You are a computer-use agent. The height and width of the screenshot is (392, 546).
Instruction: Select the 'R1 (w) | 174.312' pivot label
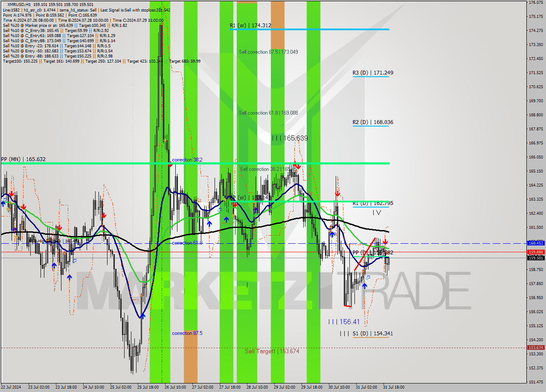[250, 26]
